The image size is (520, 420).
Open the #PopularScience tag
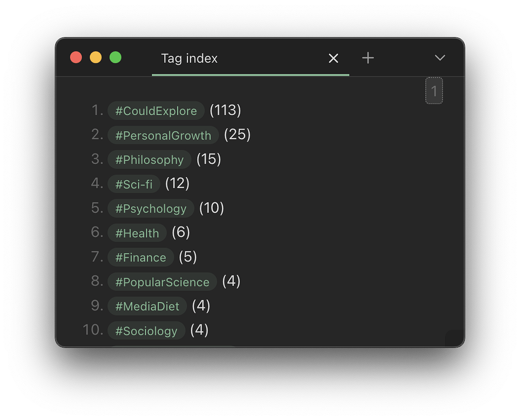coord(162,282)
